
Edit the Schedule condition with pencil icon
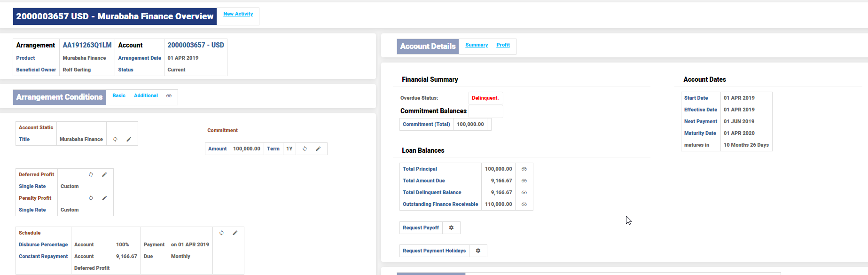(x=235, y=233)
